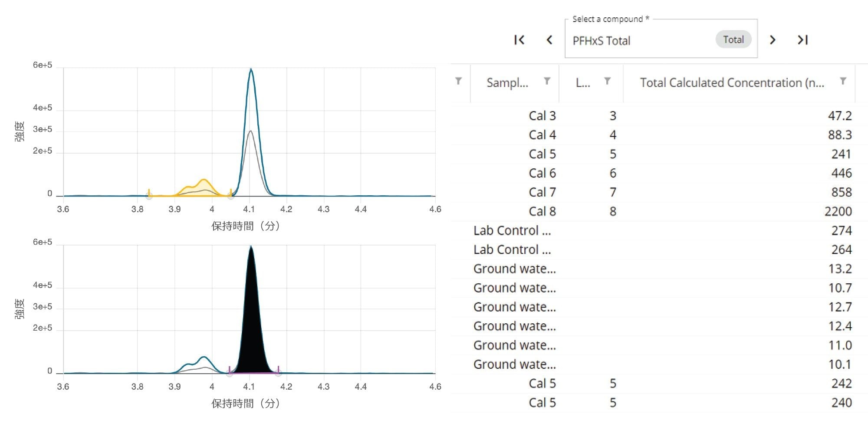Screen dimensions: 868x427
Task: Click the Total chip in compound selector
Action: click(x=733, y=39)
